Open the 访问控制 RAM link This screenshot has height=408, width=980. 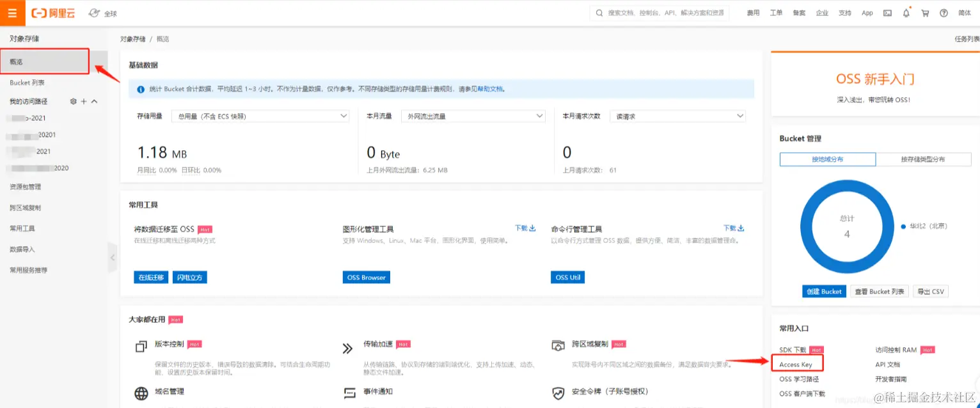(896, 350)
